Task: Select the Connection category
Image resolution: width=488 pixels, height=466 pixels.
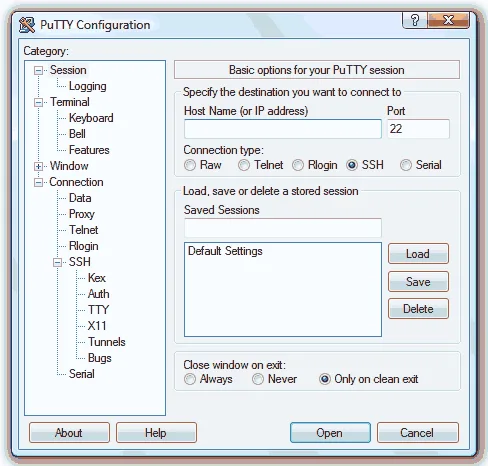Action: coord(76,182)
